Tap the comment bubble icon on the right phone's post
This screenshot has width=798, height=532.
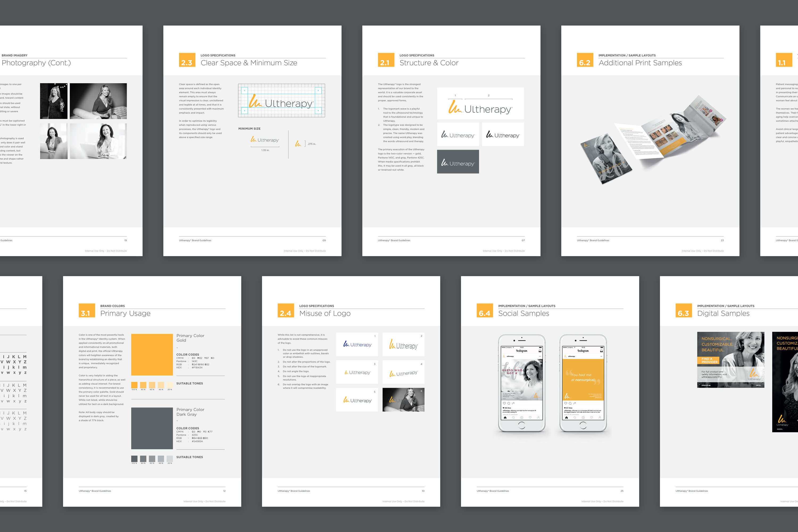pyautogui.click(x=570, y=404)
